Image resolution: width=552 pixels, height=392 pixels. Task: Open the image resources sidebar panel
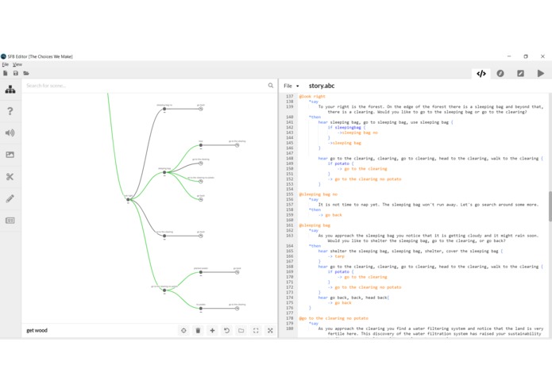point(10,155)
